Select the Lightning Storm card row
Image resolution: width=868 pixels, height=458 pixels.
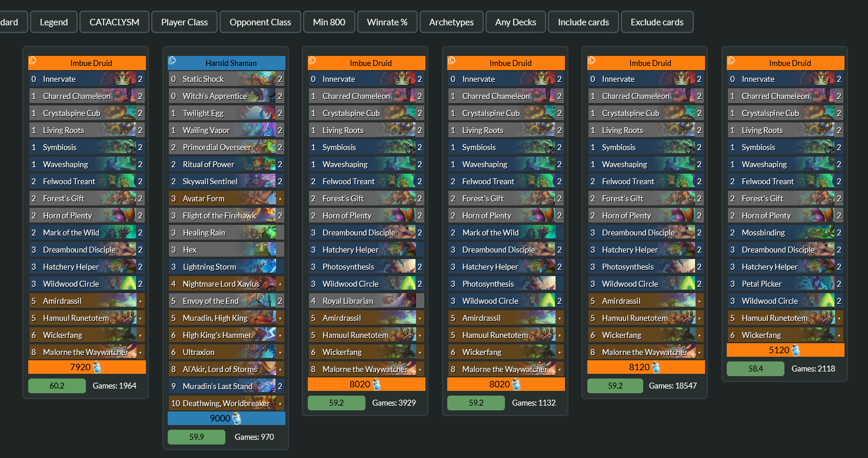(x=227, y=267)
